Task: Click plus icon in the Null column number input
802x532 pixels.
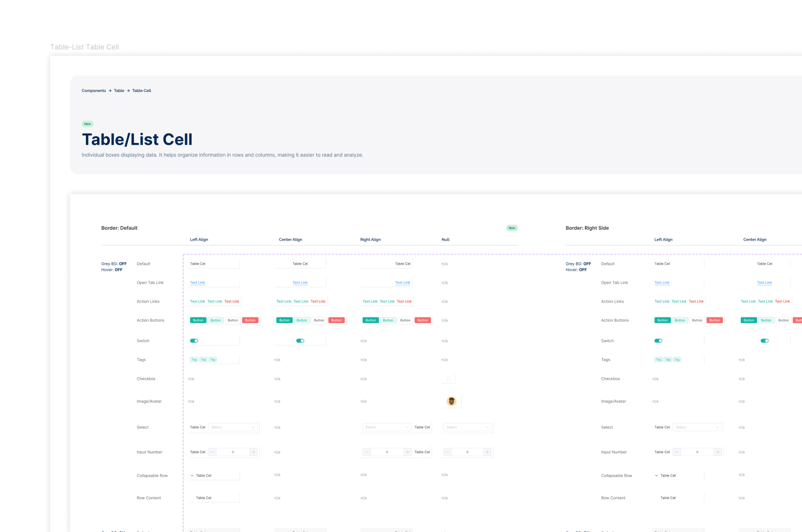Action: click(487, 452)
